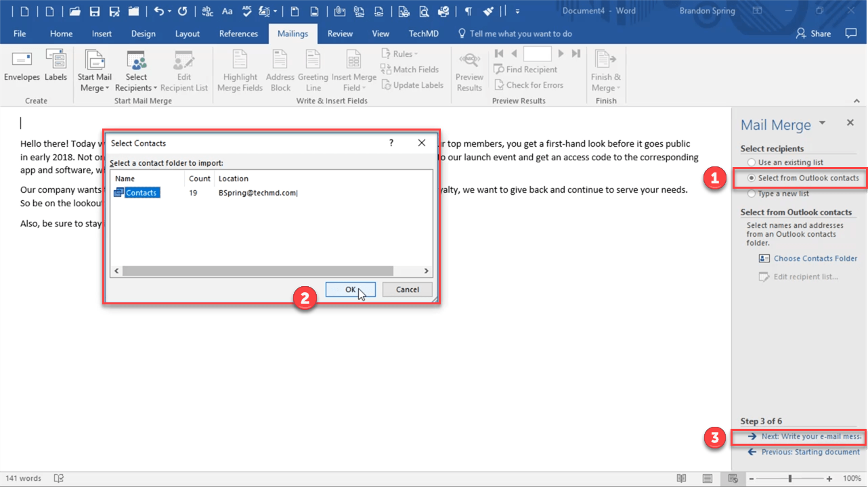Image resolution: width=868 pixels, height=487 pixels.
Task: Open Print Preview magnifier icon in title bar
Action: (424, 11)
